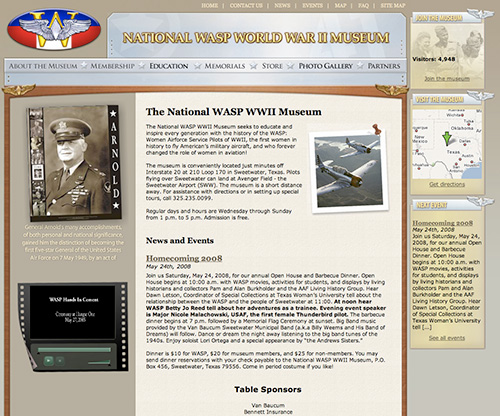Select the Photo Gallery menu item

[325, 66]
